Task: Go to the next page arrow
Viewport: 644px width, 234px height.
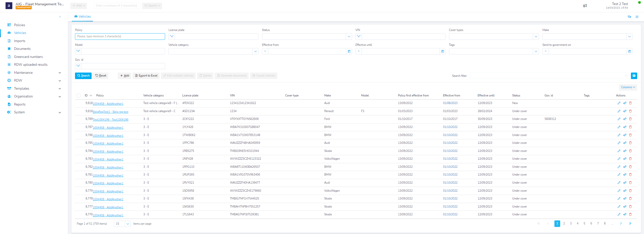Action: tap(621, 223)
